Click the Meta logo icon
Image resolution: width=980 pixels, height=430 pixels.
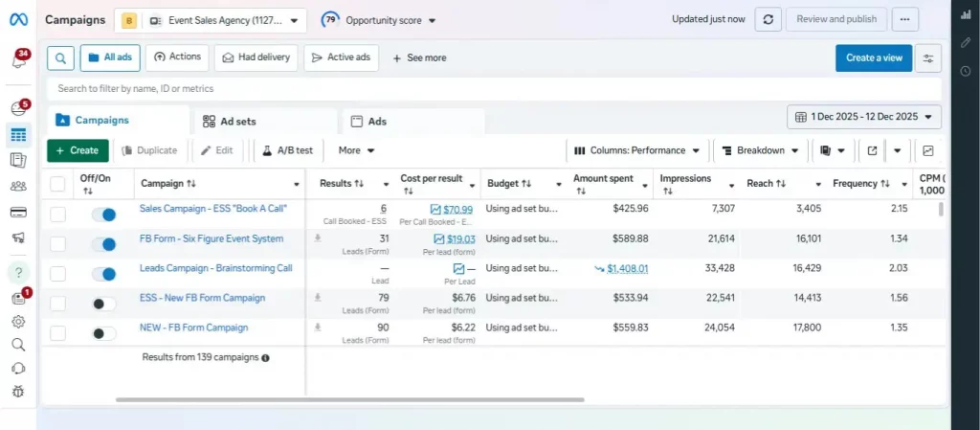[x=19, y=19]
